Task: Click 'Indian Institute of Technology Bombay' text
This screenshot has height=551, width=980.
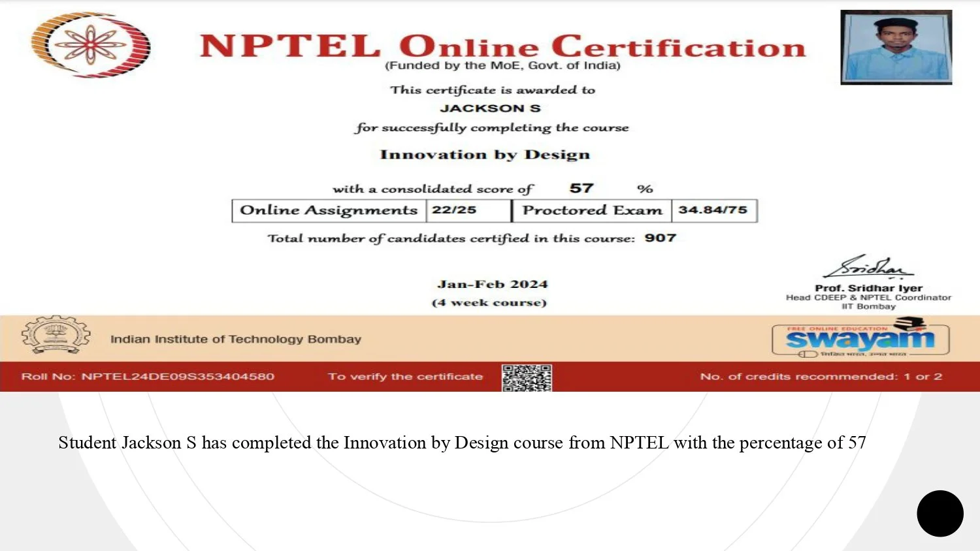Action: pyautogui.click(x=236, y=339)
